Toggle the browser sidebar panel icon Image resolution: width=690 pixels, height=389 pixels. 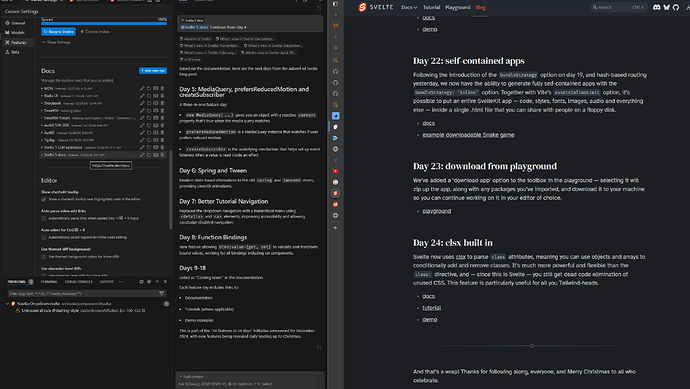(335, 4)
